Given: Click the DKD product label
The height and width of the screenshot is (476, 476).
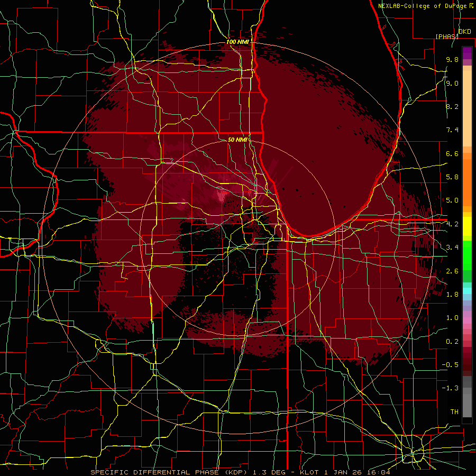Looking at the screenshot, I should coord(464,32).
